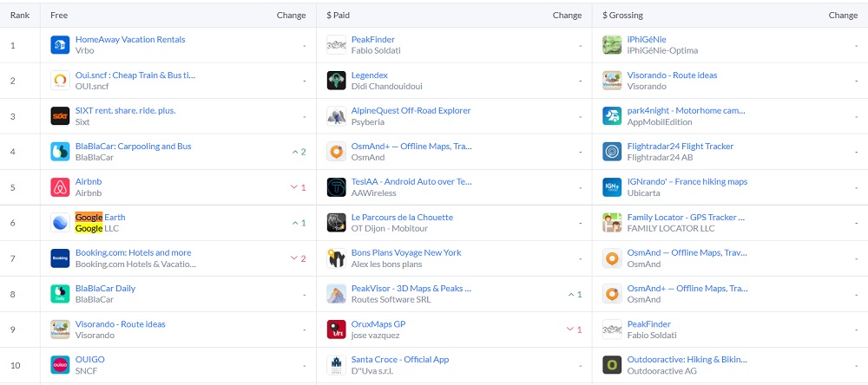Click the Santa Croce app icon
868x385 pixels.
tap(336, 365)
